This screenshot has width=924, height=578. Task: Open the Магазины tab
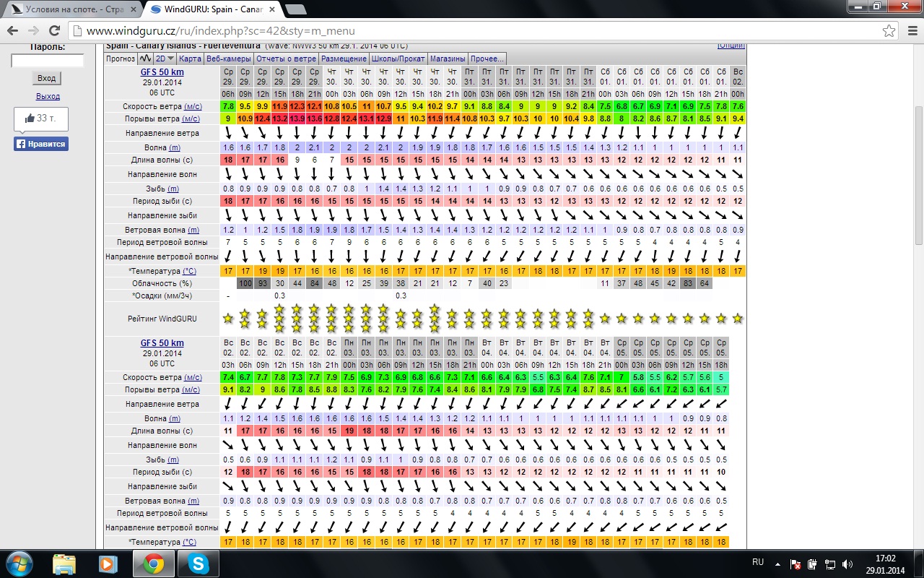click(x=448, y=59)
